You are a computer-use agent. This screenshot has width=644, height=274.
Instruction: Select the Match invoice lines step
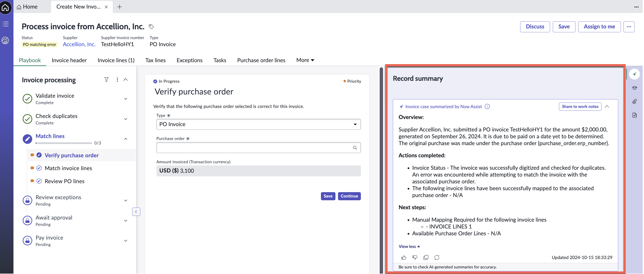[68, 168]
